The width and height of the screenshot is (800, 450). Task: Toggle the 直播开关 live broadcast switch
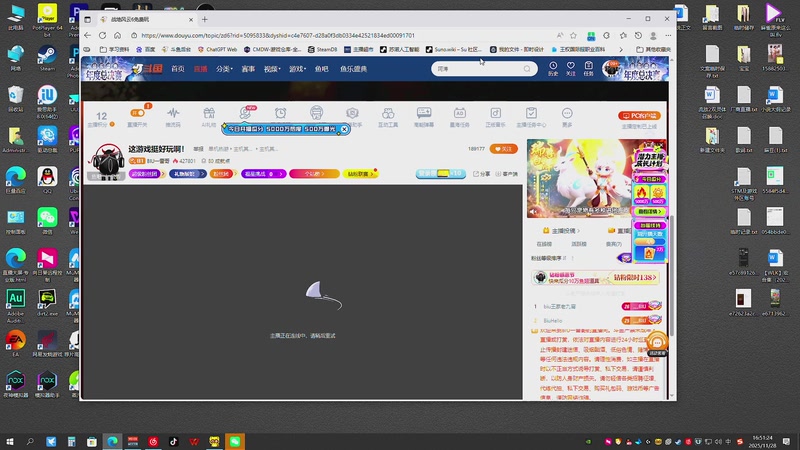(x=138, y=113)
